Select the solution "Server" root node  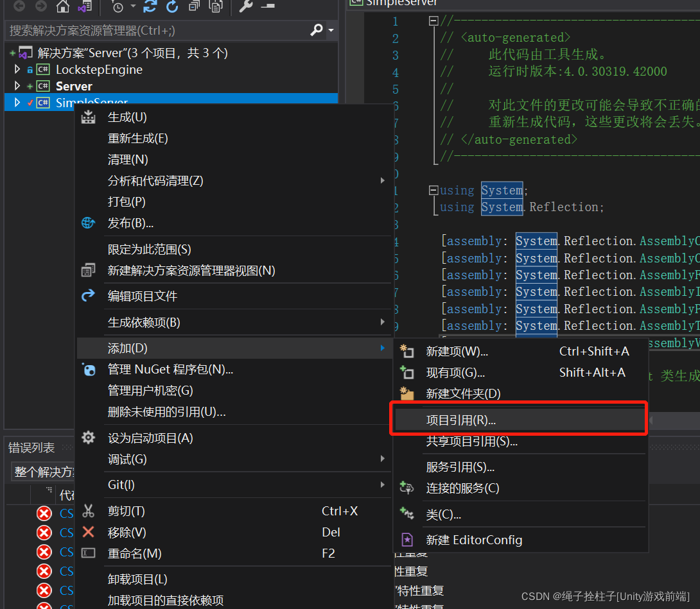132,53
